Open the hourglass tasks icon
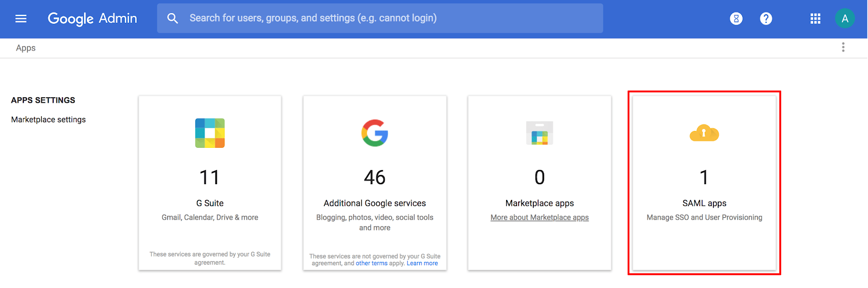868x288 pixels. coord(736,18)
